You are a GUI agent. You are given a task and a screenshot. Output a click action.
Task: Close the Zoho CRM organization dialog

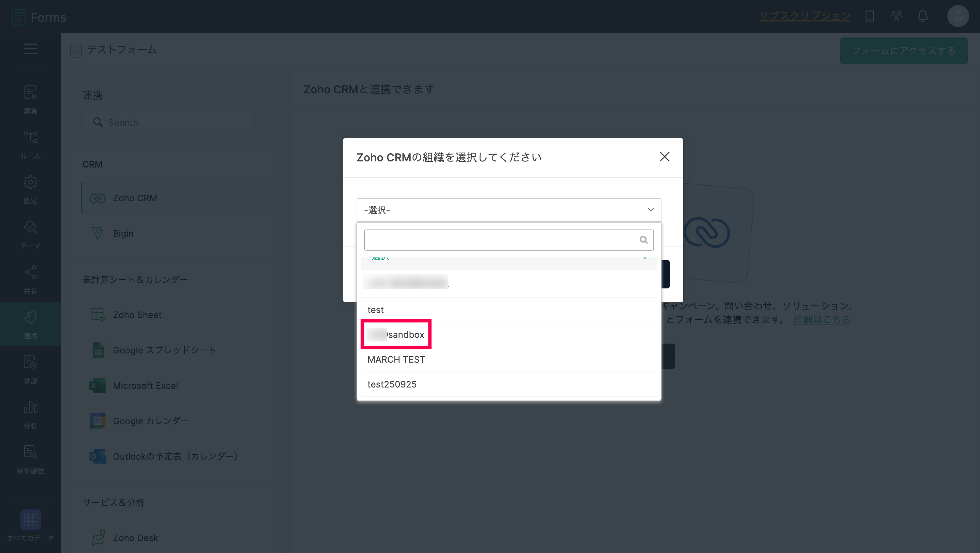tap(665, 157)
